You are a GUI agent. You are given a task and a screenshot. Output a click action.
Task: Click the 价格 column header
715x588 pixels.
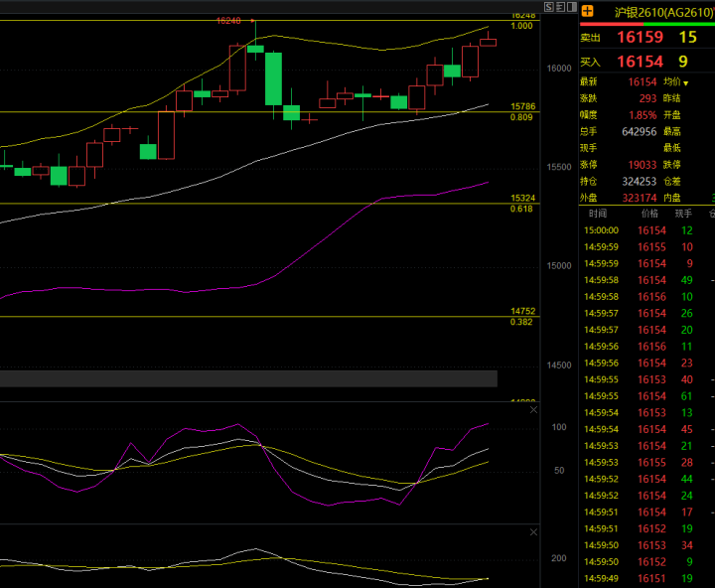click(x=649, y=214)
